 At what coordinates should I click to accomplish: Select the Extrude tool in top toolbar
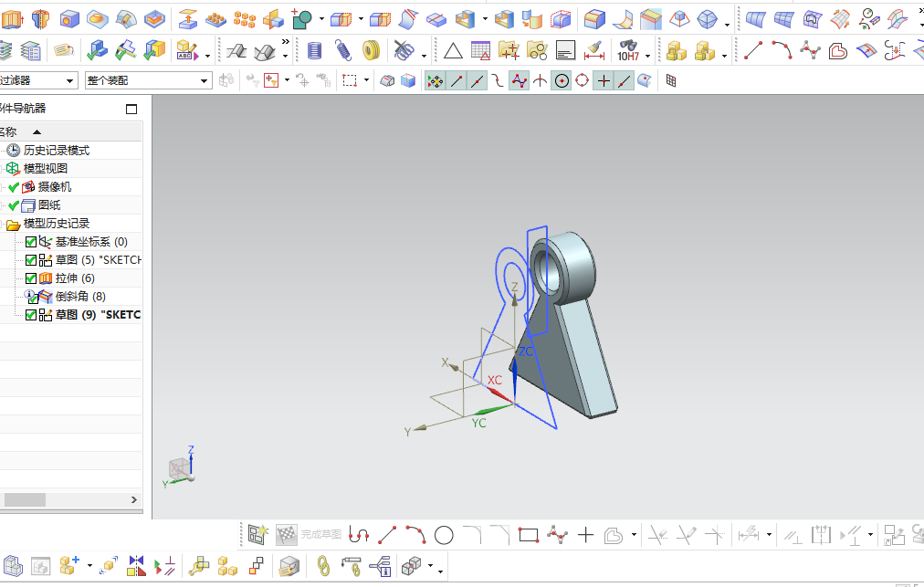[x=11, y=19]
